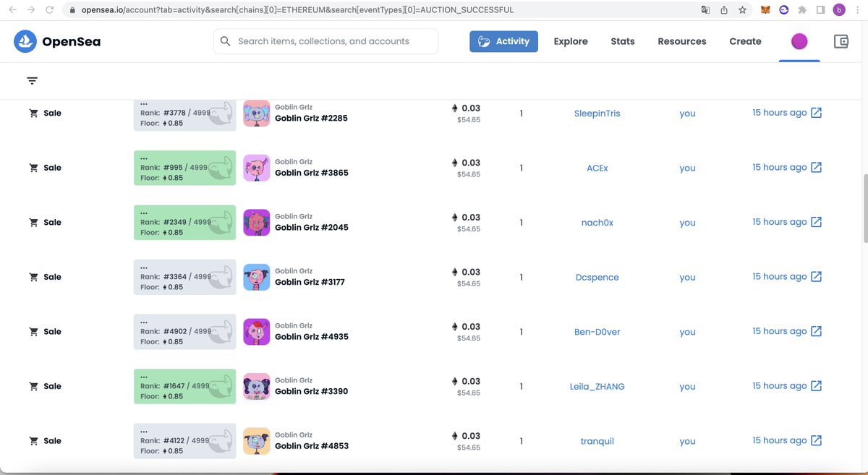The image size is (868, 475).
Task: Open the Stats menu
Action: [623, 41]
